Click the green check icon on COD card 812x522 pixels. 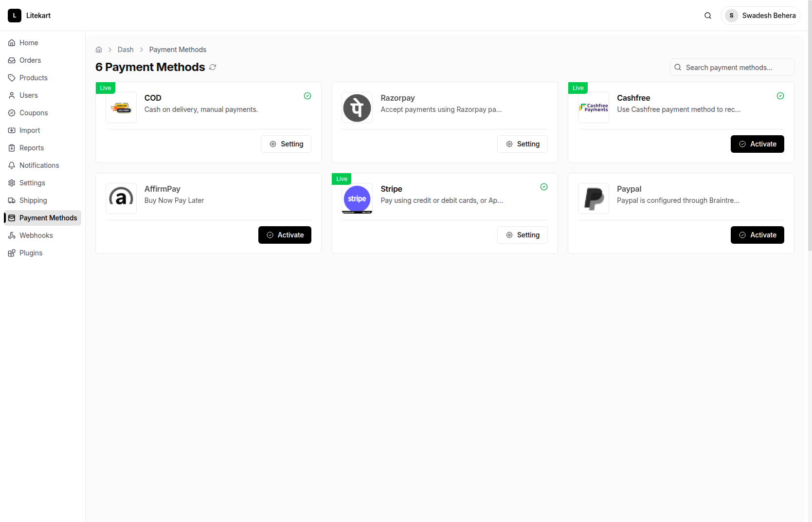[307, 96]
